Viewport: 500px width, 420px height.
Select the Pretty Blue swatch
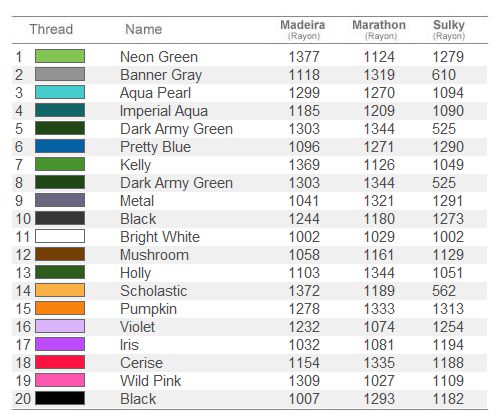[60, 146]
